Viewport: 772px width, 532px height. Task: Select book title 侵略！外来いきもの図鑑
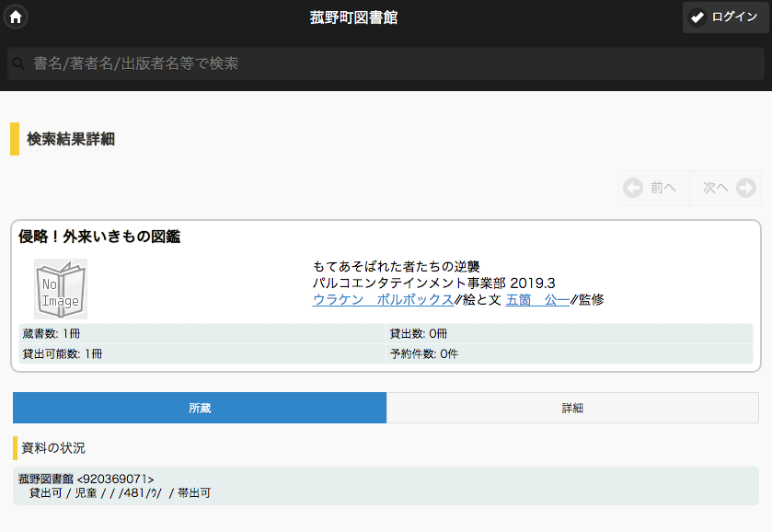(99, 237)
